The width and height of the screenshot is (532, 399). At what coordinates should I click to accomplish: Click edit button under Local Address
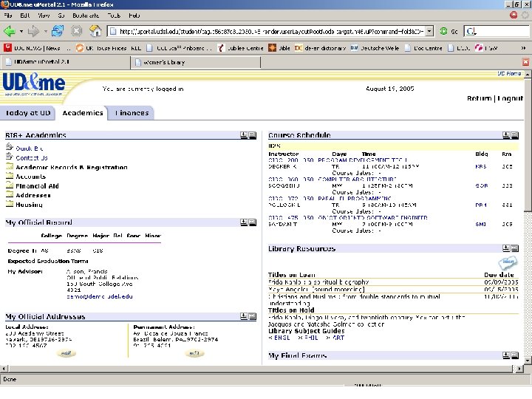coord(67,353)
